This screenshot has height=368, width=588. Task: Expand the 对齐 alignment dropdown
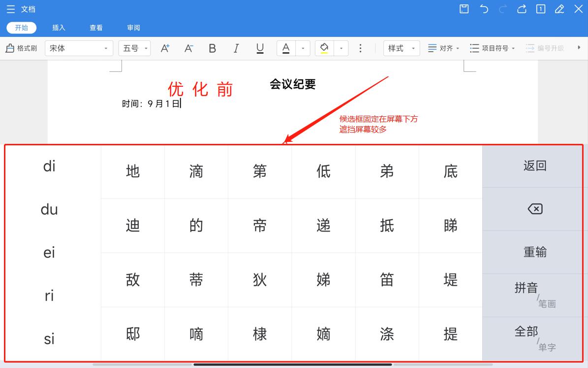click(x=457, y=48)
